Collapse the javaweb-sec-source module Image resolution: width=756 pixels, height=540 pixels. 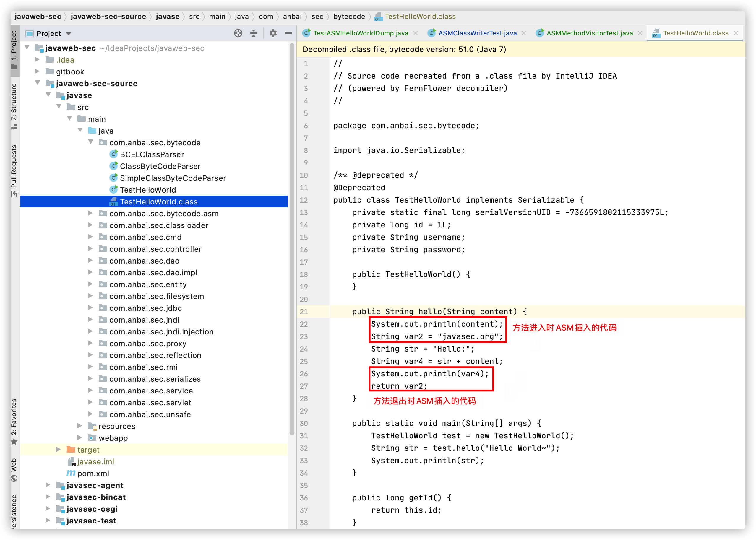tap(38, 83)
